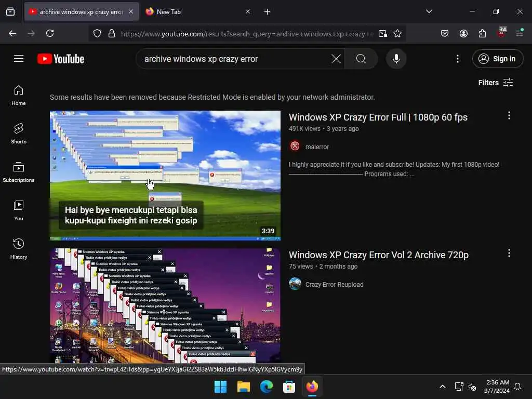
Task: Close the YouTube search results tab
Action: 131,12
